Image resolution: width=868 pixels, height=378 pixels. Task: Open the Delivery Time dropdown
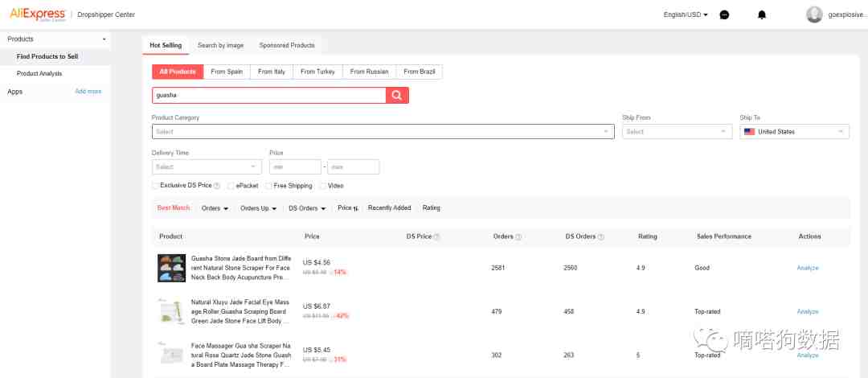tap(207, 166)
